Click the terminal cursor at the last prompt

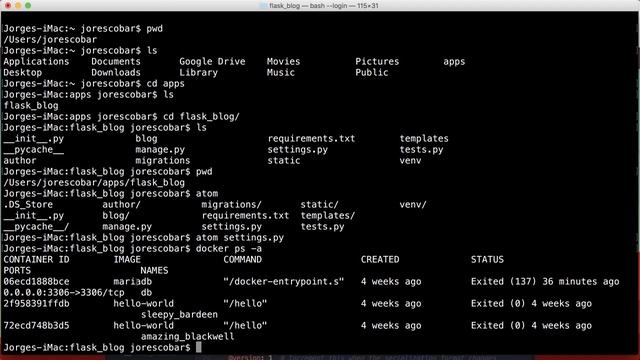pos(199,348)
